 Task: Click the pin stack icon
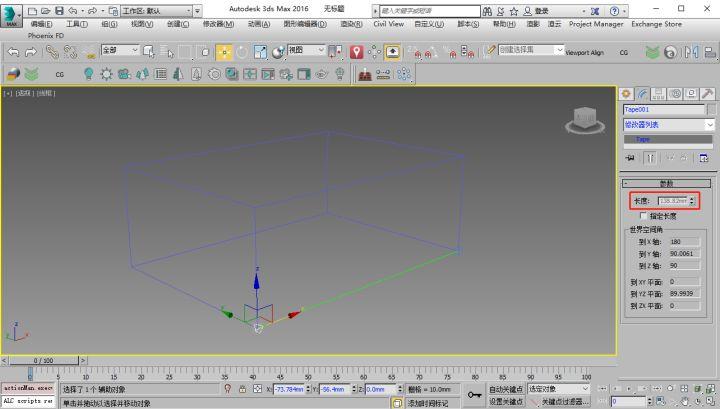coord(630,158)
